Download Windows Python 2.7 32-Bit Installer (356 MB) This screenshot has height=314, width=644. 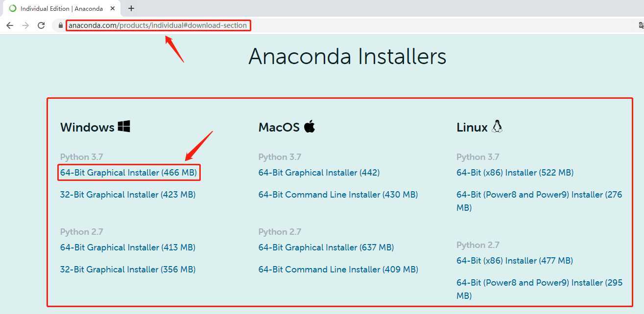coord(128,269)
